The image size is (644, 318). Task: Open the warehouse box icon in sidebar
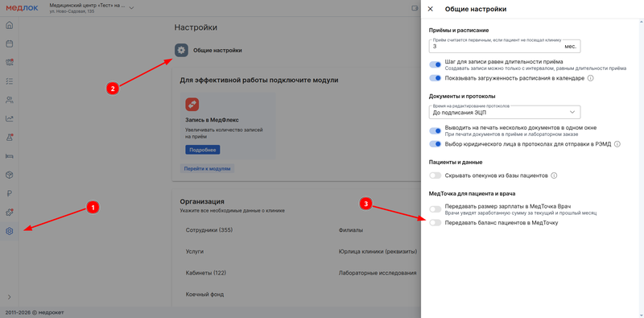coord(10,175)
